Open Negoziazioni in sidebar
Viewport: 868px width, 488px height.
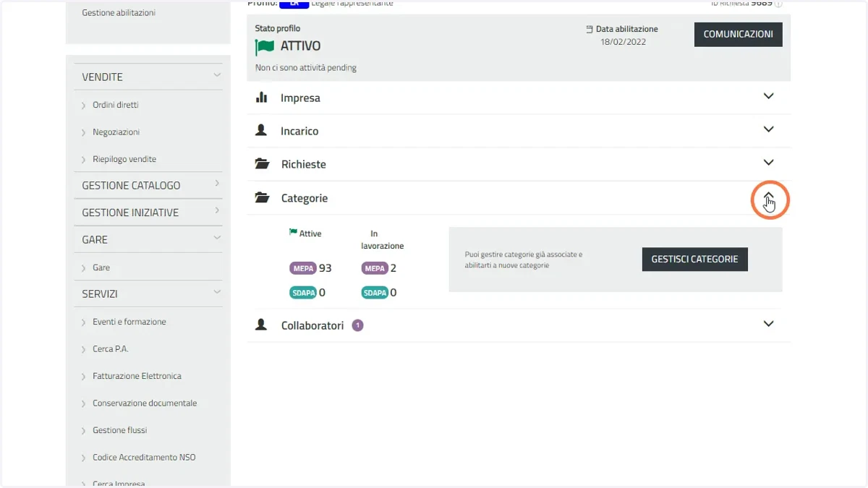pyautogui.click(x=116, y=132)
